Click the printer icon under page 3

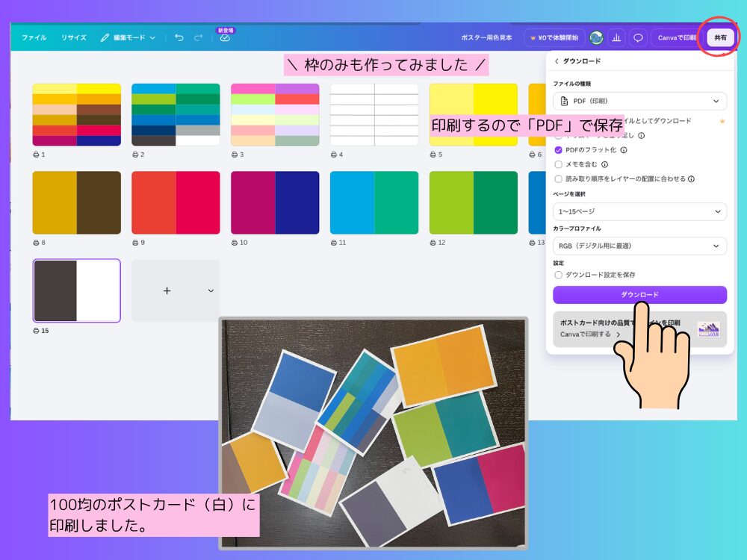tap(235, 155)
